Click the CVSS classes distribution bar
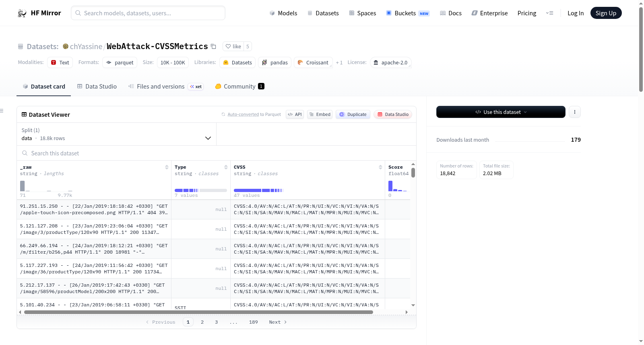Screen dimensions: 644x345 [259, 190]
